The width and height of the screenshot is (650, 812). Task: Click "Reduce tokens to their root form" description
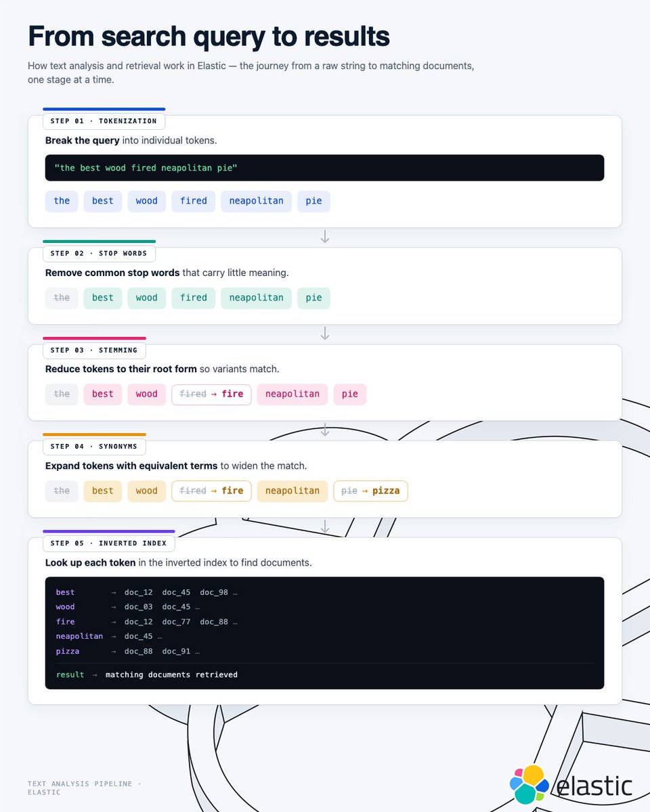(162, 369)
